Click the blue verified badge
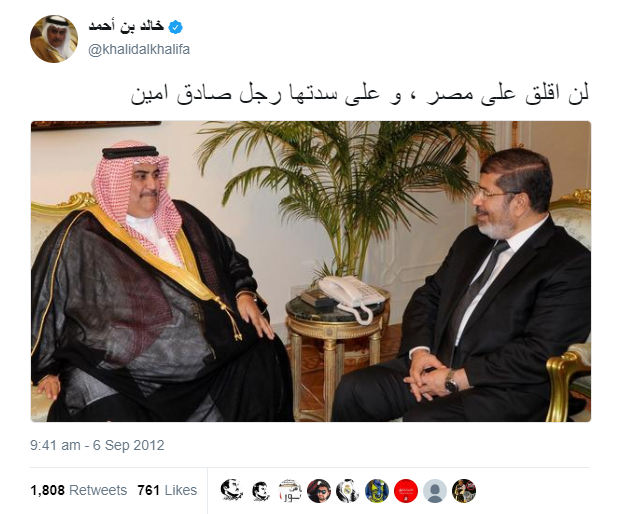 (x=175, y=27)
